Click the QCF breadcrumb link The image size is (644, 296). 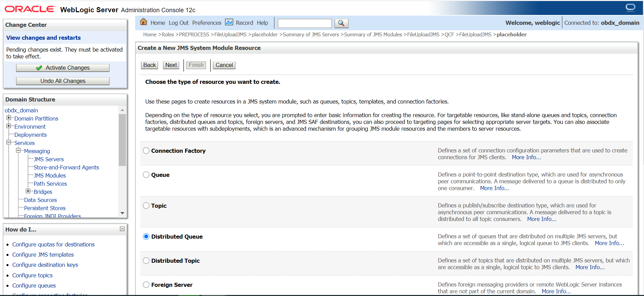(x=449, y=35)
